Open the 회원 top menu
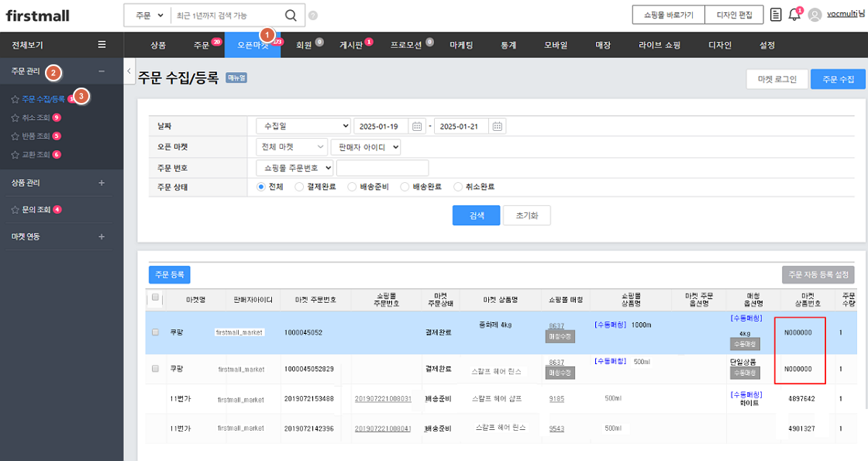 click(305, 45)
